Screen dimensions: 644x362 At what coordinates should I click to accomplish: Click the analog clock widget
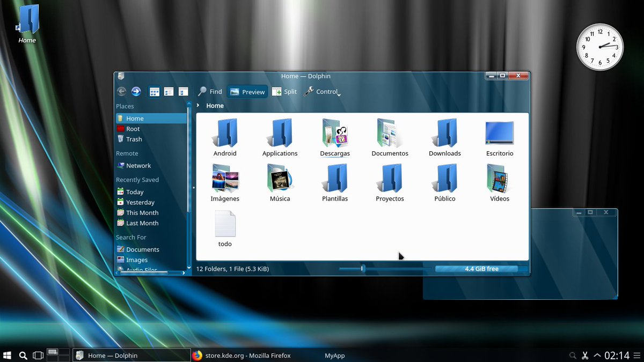pos(600,47)
